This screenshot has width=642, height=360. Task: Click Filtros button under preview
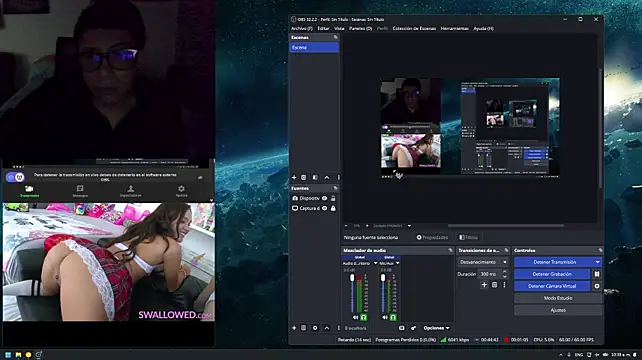coord(468,238)
